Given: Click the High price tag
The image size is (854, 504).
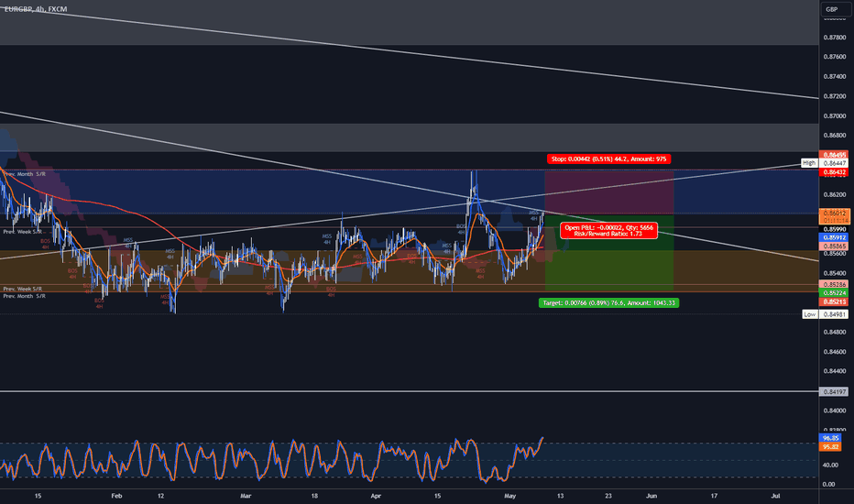Looking at the screenshot, I should point(809,163).
